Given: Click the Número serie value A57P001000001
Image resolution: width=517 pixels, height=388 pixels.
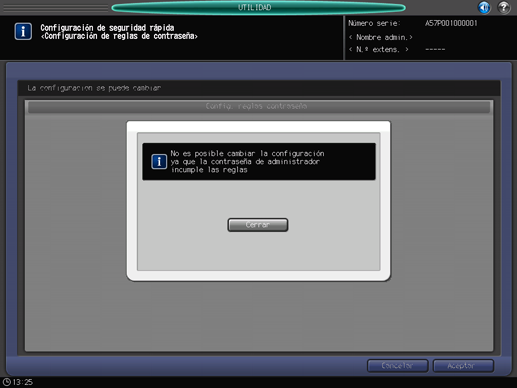Looking at the screenshot, I should coord(451,23).
